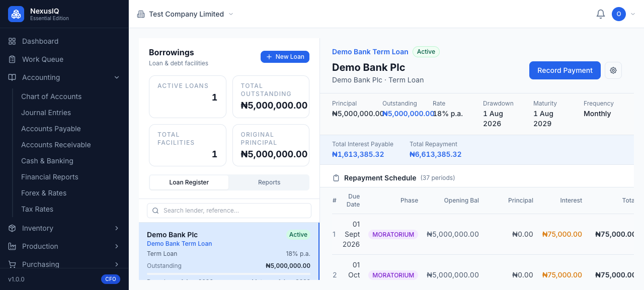
Task: Click the Repayment Schedule clipboard icon
Action: coord(336,178)
